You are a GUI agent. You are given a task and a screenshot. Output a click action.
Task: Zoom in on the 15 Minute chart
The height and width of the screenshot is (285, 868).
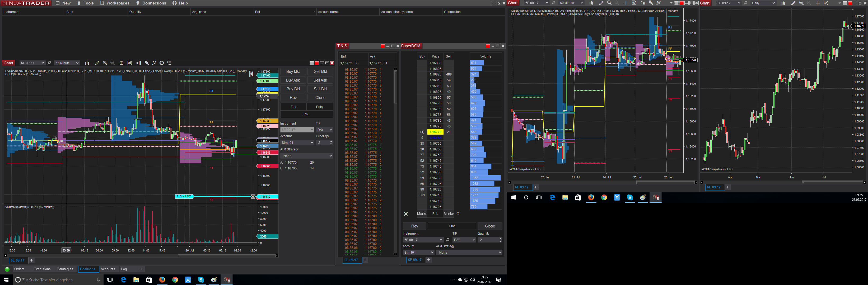[105, 63]
